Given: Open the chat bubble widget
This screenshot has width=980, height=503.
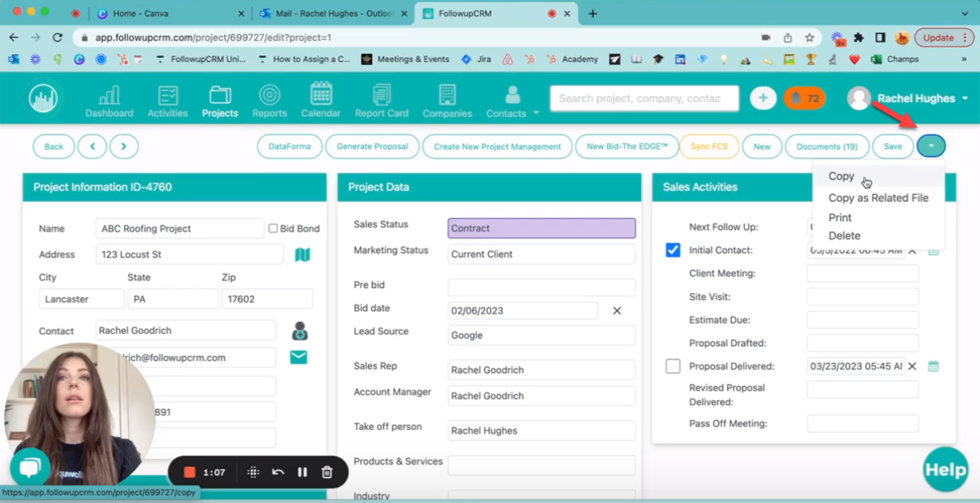Looking at the screenshot, I should coord(30,467).
